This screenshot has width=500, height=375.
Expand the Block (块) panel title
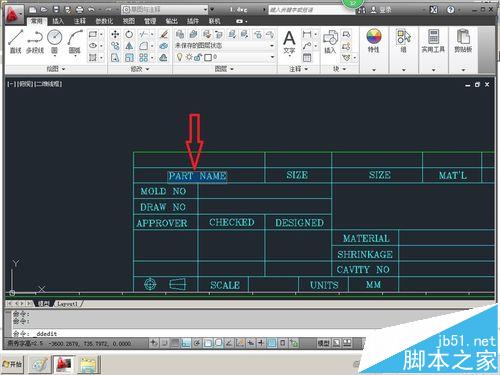pyautogui.click(x=339, y=69)
